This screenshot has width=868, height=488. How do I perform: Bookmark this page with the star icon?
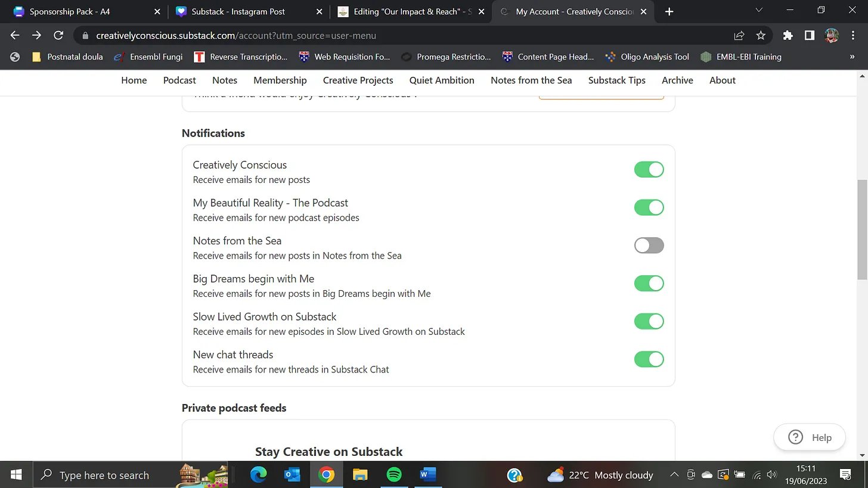(761, 36)
